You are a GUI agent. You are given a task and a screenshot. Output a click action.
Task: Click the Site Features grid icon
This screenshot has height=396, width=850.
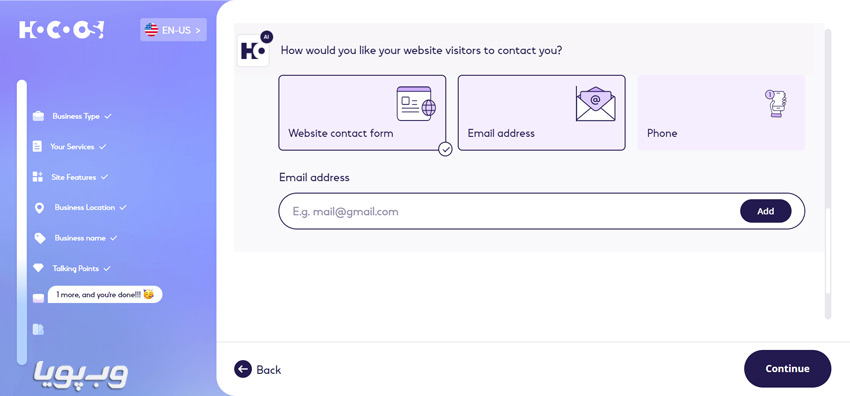[37, 177]
